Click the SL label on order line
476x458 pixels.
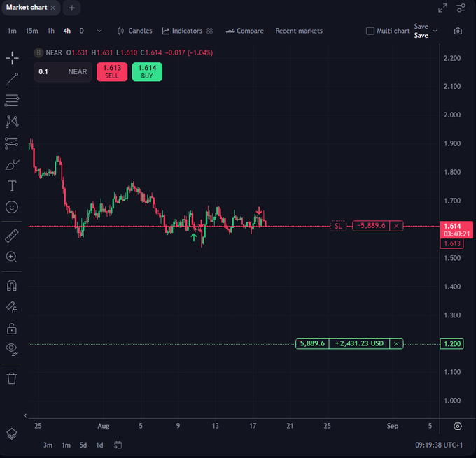(338, 226)
